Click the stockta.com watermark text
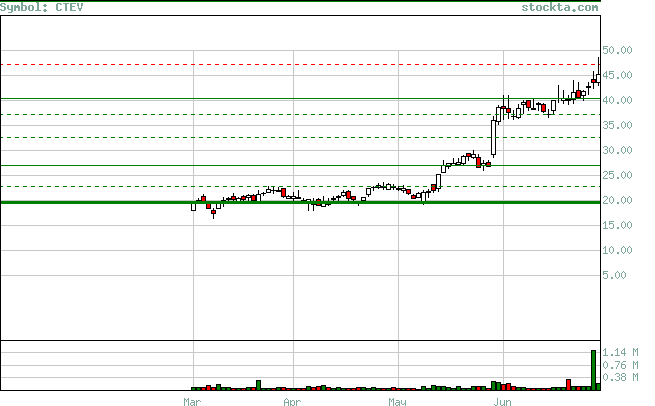The width and height of the screenshot is (655, 406). point(559,7)
